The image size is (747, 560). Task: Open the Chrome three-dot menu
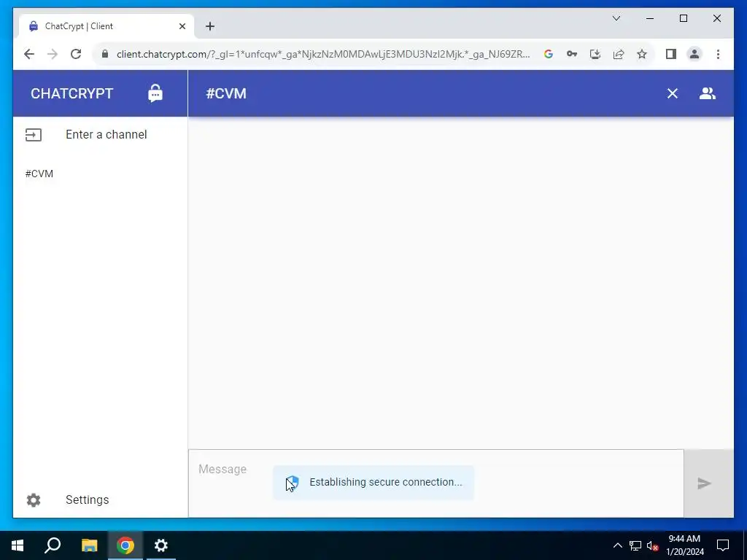pyautogui.click(x=718, y=54)
